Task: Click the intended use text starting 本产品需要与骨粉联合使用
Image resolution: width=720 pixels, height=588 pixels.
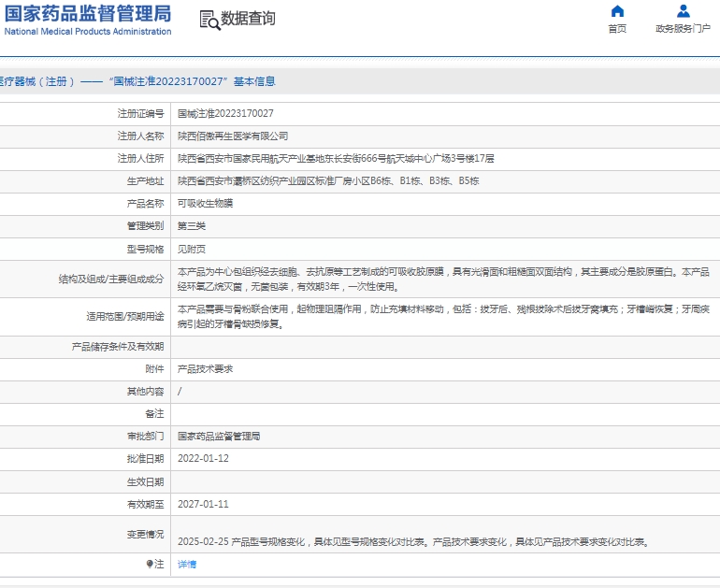Action: pos(443,317)
